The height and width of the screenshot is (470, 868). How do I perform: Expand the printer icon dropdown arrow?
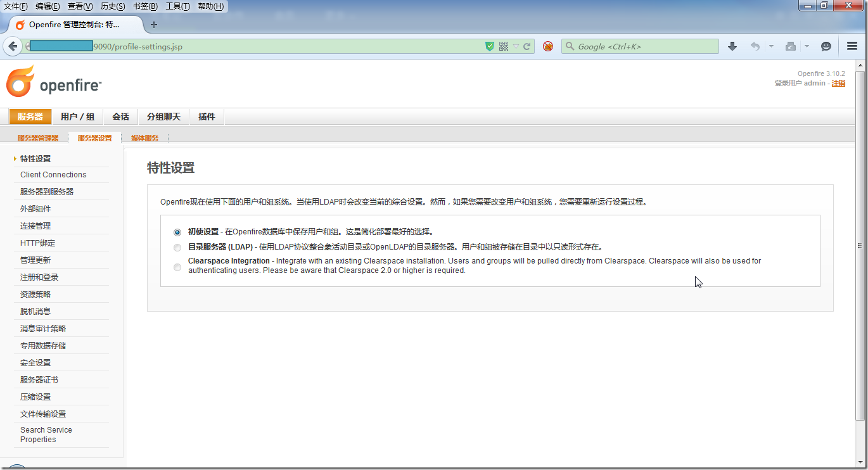[x=807, y=46]
